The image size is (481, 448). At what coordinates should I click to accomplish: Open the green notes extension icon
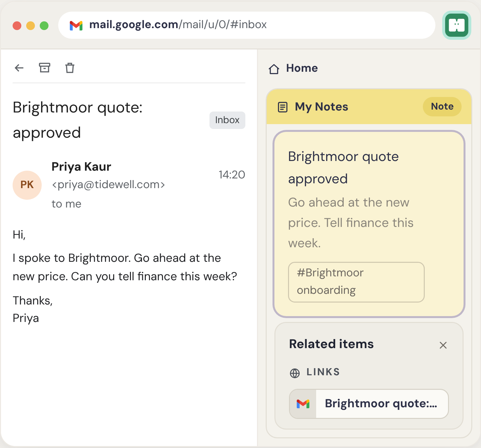pyautogui.click(x=456, y=25)
